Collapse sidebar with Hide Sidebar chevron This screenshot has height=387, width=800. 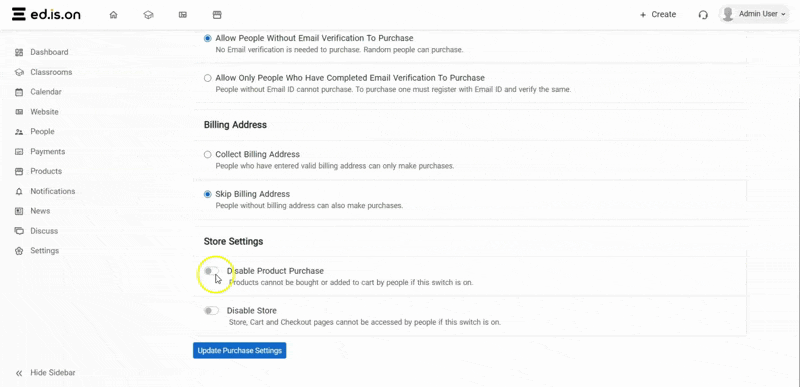[19, 373]
